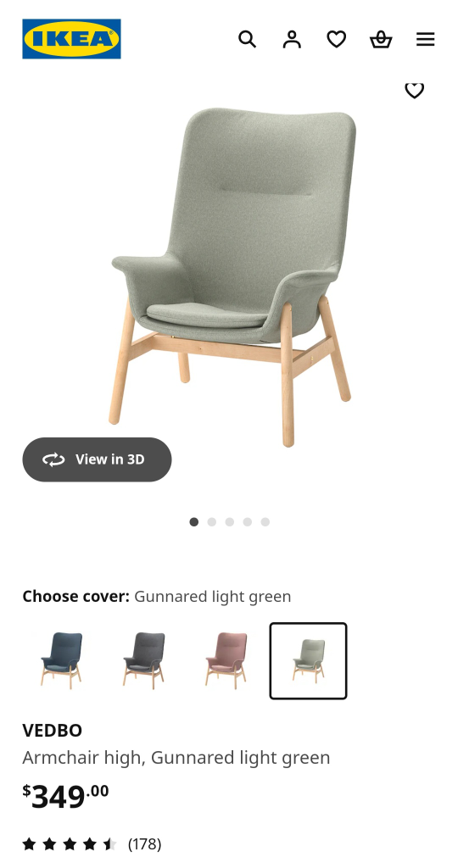The image size is (458, 868).
Task: Open favorites heart in the header
Action: click(336, 39)
